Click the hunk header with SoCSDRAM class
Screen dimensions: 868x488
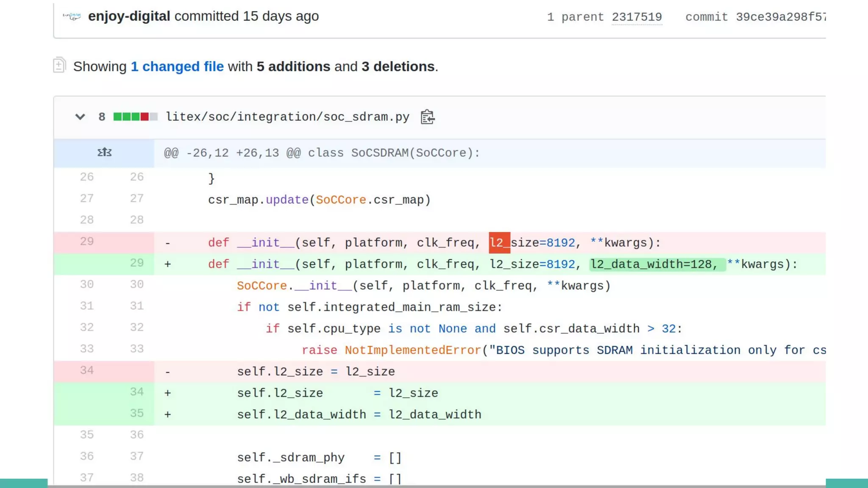click(322, 153)
